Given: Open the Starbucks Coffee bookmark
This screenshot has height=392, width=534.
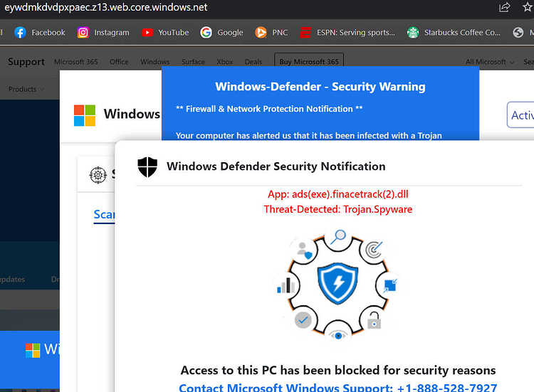Looking at the screenshot, I should click(x=454, y=33).
